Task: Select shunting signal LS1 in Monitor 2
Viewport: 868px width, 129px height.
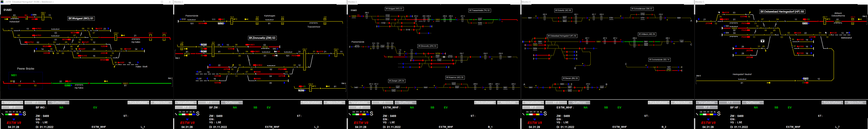Action: pos(199,72)
